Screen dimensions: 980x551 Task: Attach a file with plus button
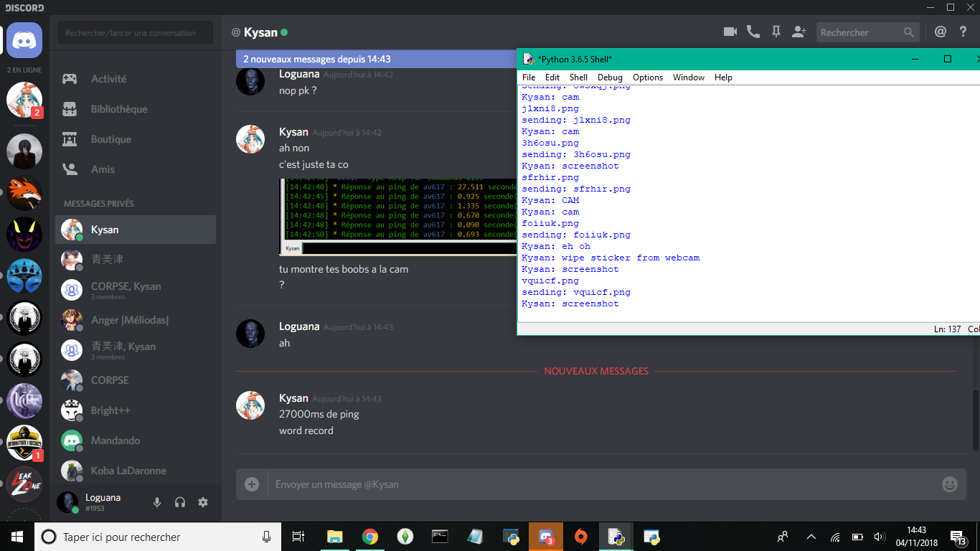(x=252, y=484)
